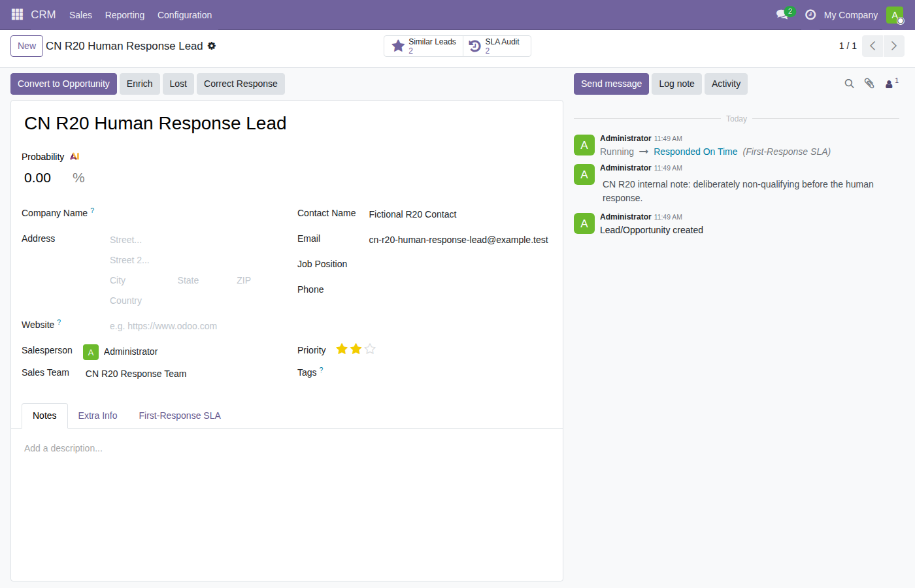Go to CRM app home
915x588 pixels.
click(43, 14)
